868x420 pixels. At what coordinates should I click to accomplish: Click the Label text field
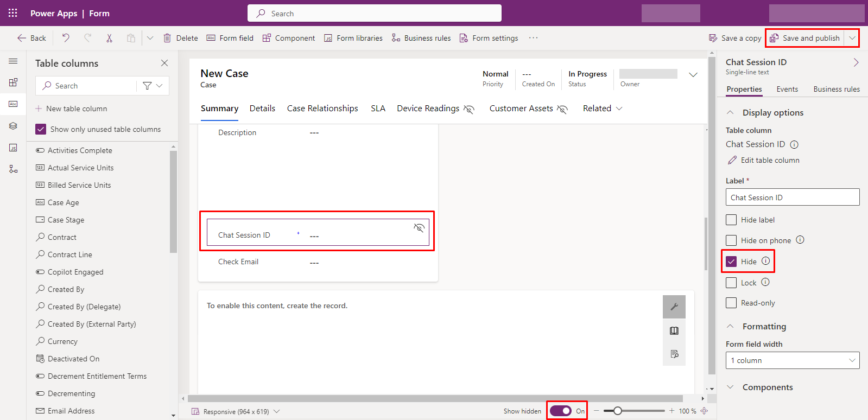(x=793, y=197)
